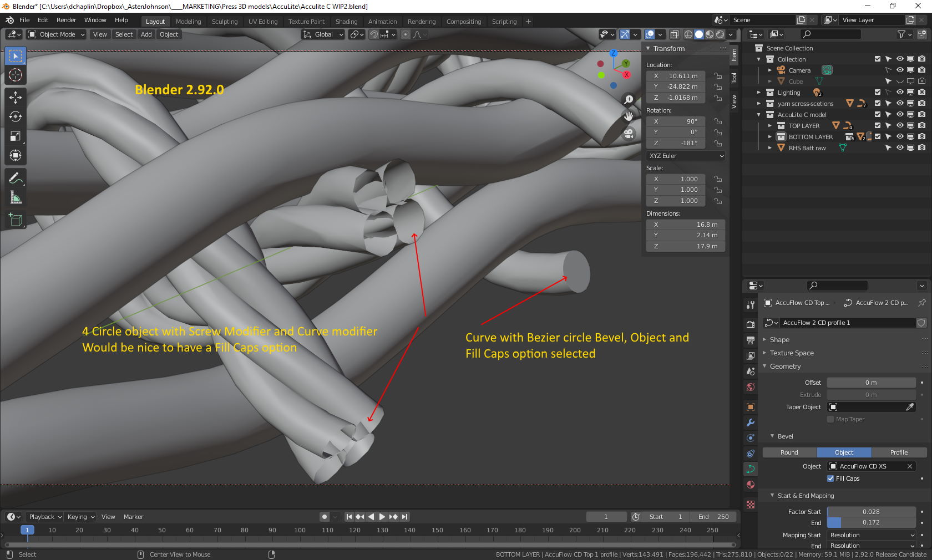
Task: Enable the Map Taper checkbox
Action: tap(830, 419)
